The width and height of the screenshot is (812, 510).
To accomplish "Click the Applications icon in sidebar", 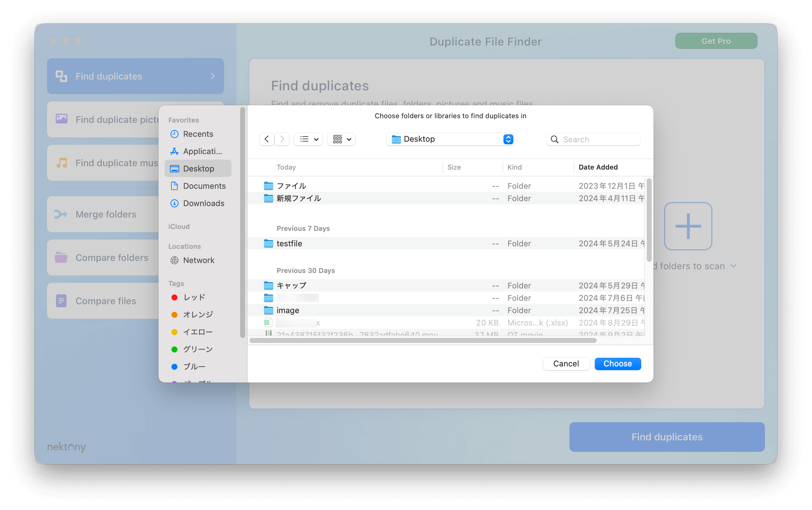I will 174,151.
